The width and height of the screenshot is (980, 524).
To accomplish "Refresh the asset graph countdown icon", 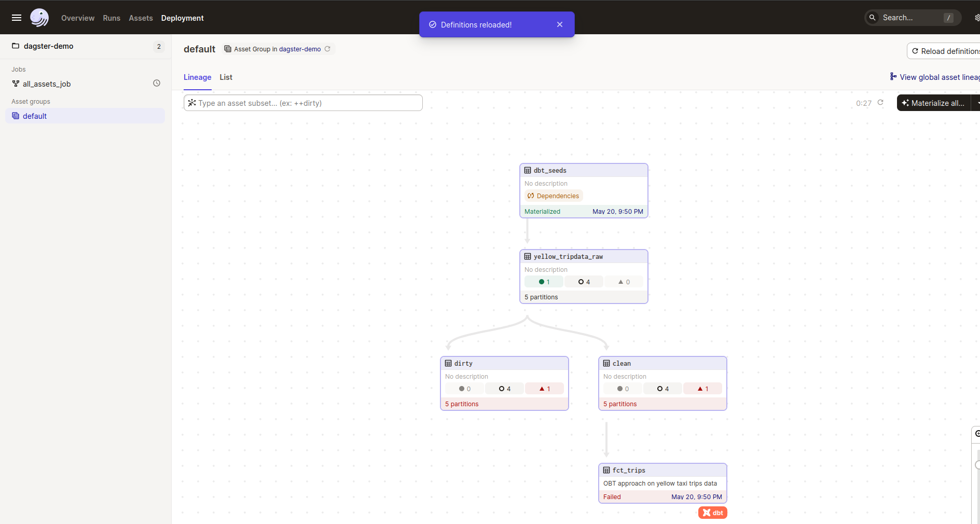I will click(880, 103).
